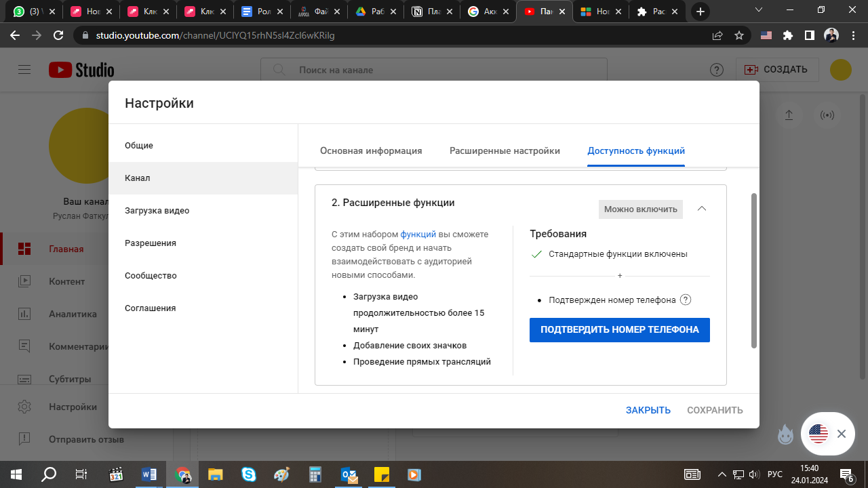Click the phone number help tooltip icon
Viewport: 868px width, 488px height.
686,300
